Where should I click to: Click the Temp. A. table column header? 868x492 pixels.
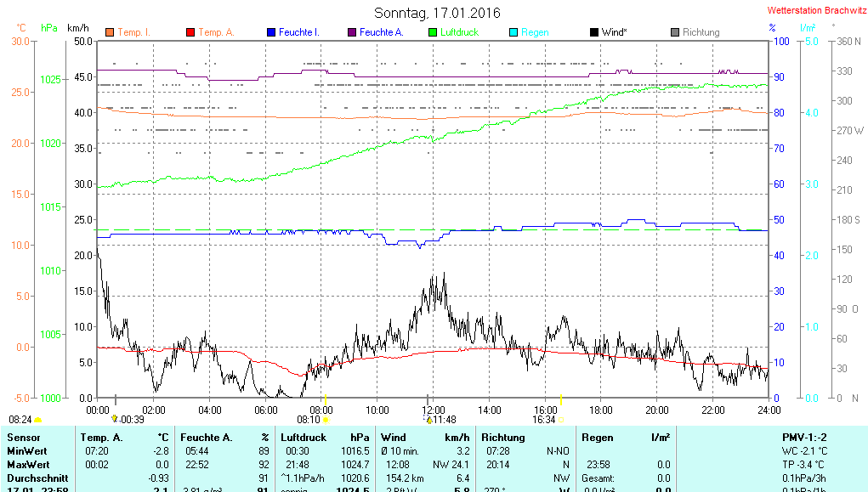click(101, 437)
